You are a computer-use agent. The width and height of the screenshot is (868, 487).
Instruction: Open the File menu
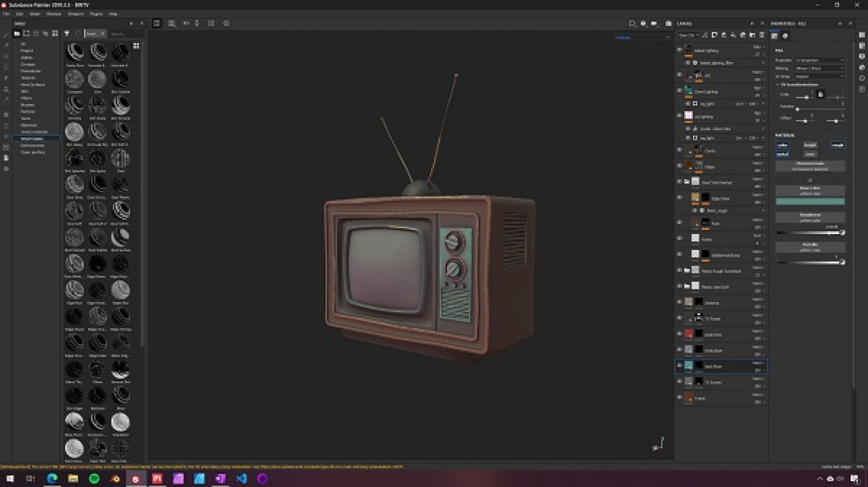click(6, 14)
